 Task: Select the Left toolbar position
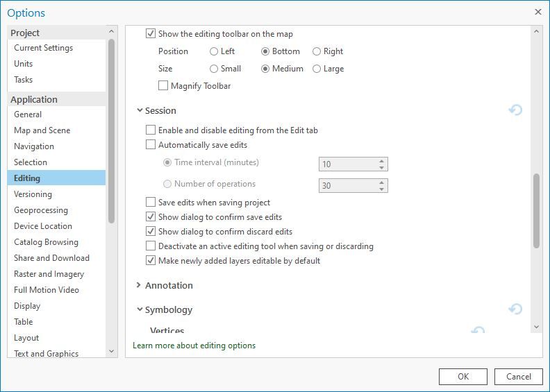click(214, 51)
